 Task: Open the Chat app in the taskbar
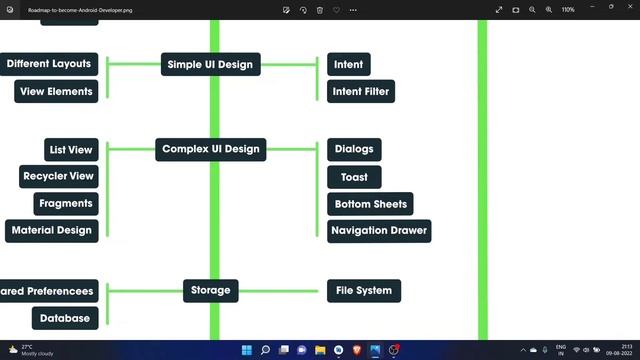coord(302,350)
